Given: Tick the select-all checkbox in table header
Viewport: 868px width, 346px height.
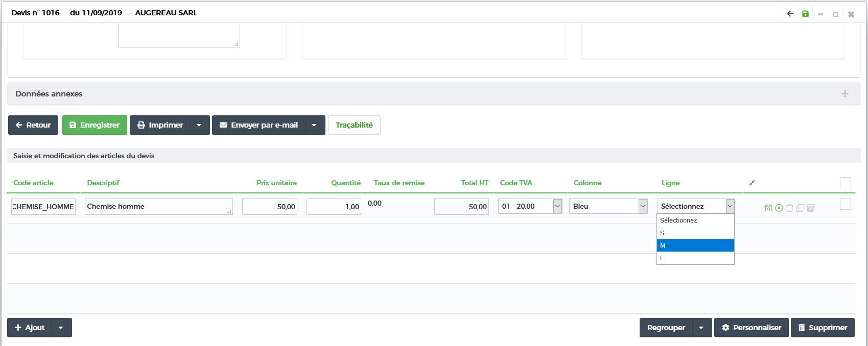Looking at the screenshot, I should (x=846, y=183).
